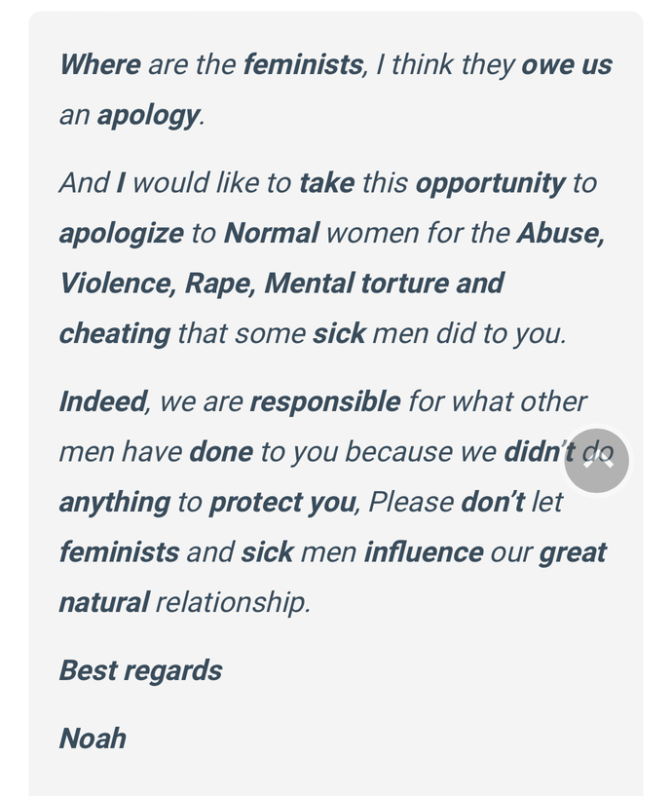Select the bold word "apology"
The width and height of the screenshot is (672, 796).
click(x=148, y=116)
